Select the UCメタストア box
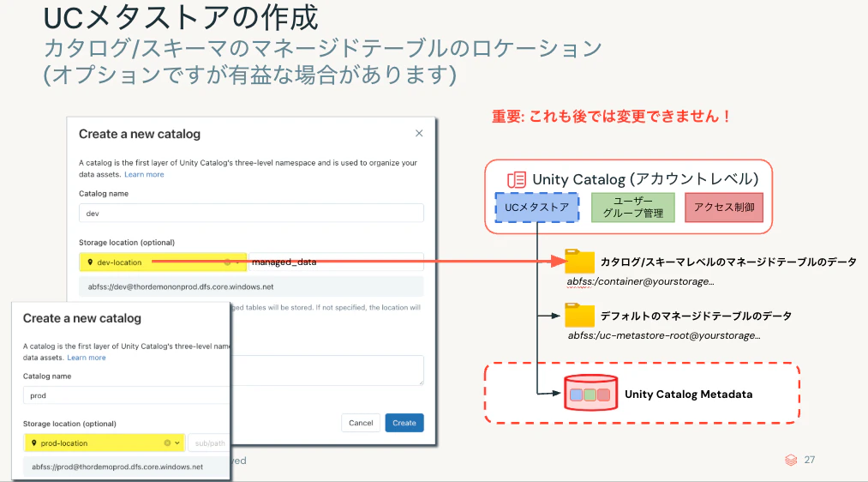 tap(536, 208)
